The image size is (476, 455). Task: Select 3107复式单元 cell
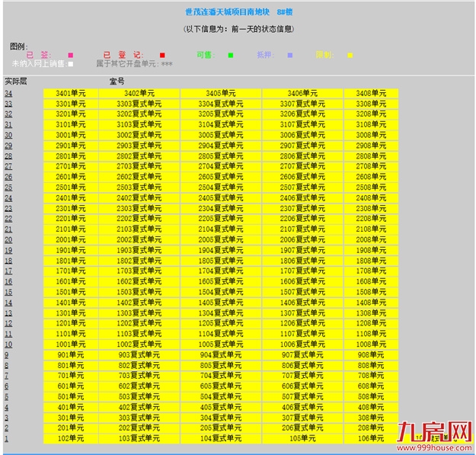302,125
